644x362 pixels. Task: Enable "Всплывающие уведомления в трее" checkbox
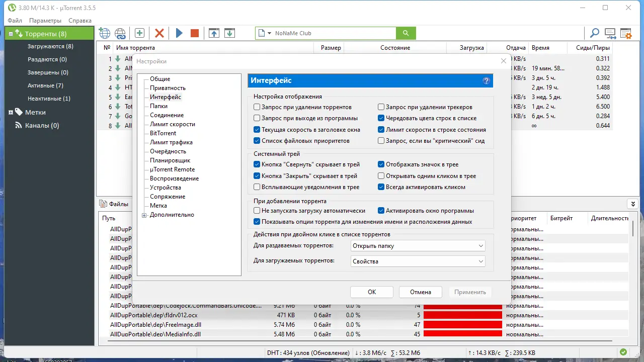(x=257, y=187)
